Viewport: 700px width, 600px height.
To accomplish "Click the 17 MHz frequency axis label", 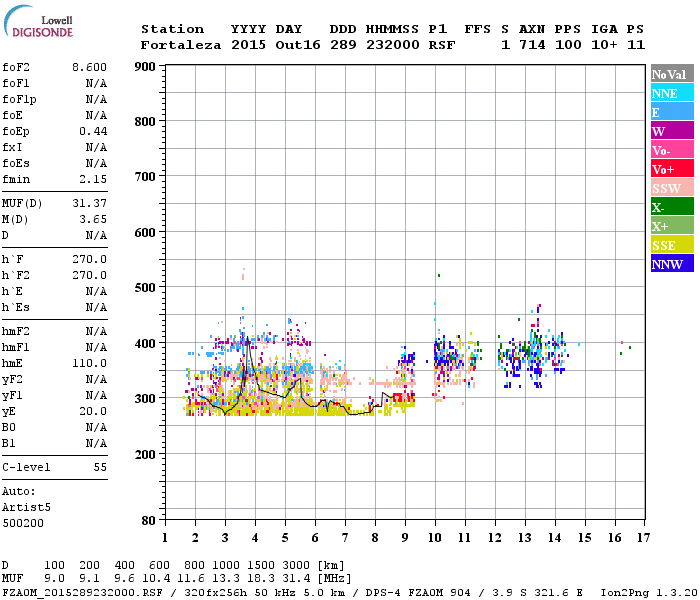I will click(x=643, y=538).
